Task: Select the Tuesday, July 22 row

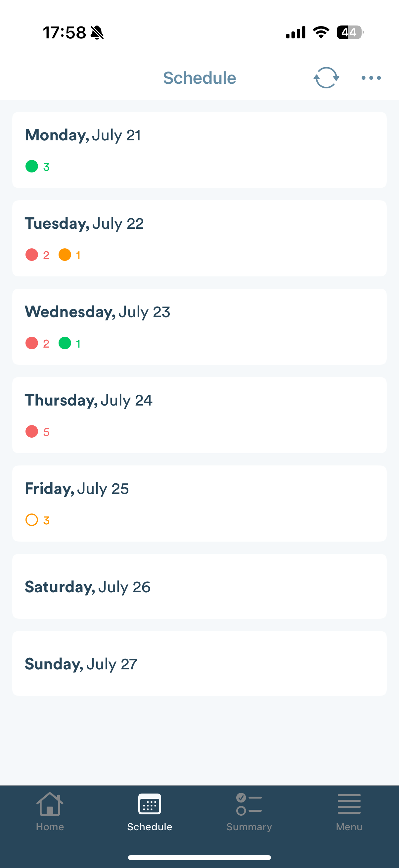Action: point(199,238)
